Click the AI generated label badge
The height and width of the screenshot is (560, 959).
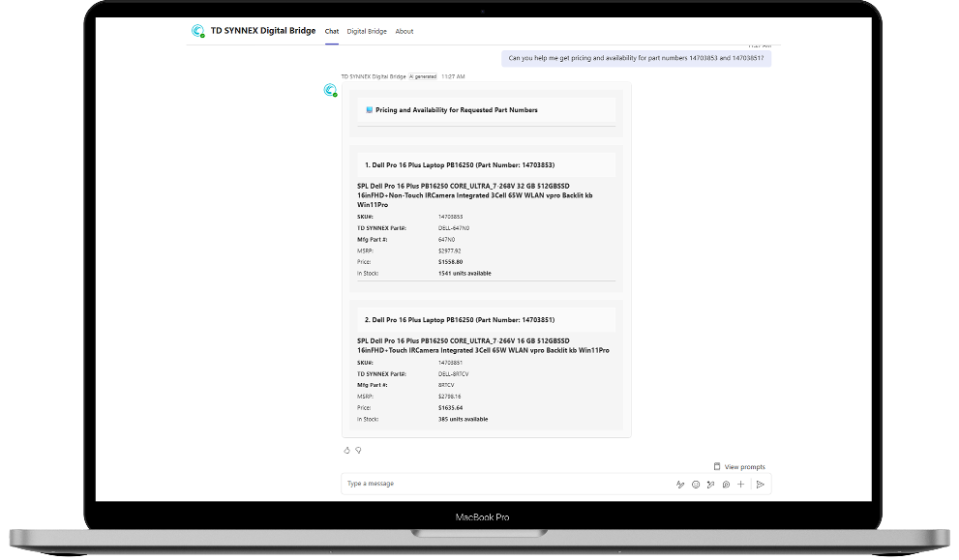pyautogui.click(x=423, y=76)
